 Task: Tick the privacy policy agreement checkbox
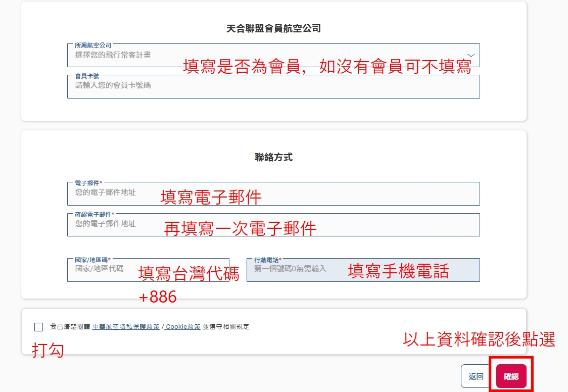(39, 327)
